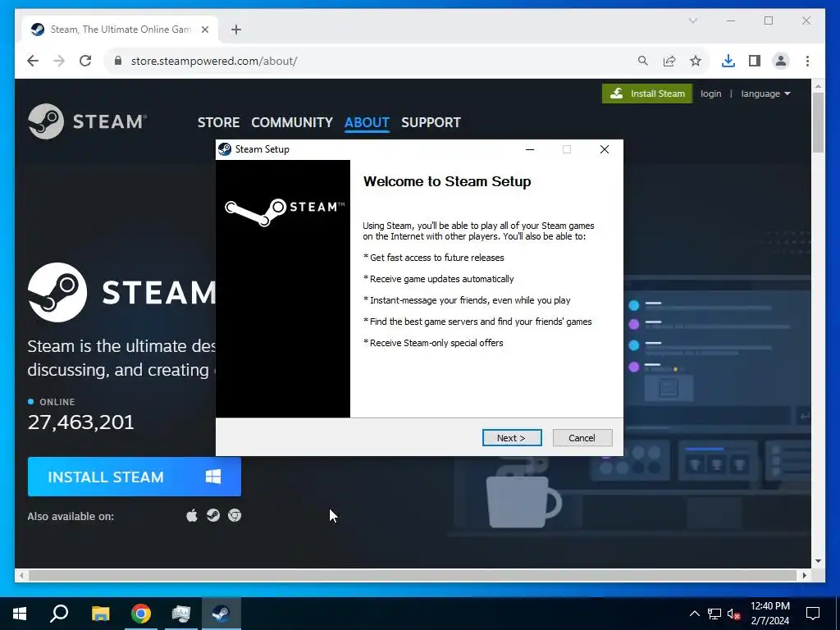This screenshot has height=630, width=840.
Task: Close the Steam Setup dialog
Action: click(x=605, y=149)
